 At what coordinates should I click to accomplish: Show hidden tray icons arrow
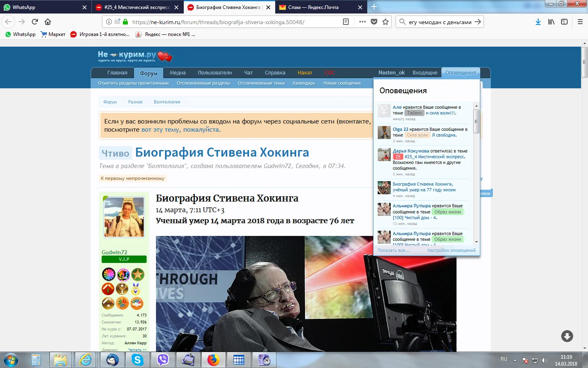(515, 360)
